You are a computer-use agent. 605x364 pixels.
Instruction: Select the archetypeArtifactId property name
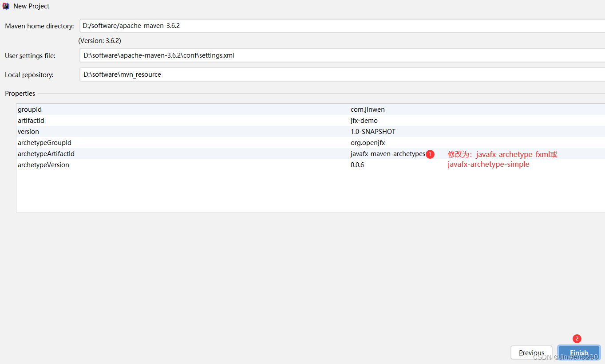tap(46, 154)
